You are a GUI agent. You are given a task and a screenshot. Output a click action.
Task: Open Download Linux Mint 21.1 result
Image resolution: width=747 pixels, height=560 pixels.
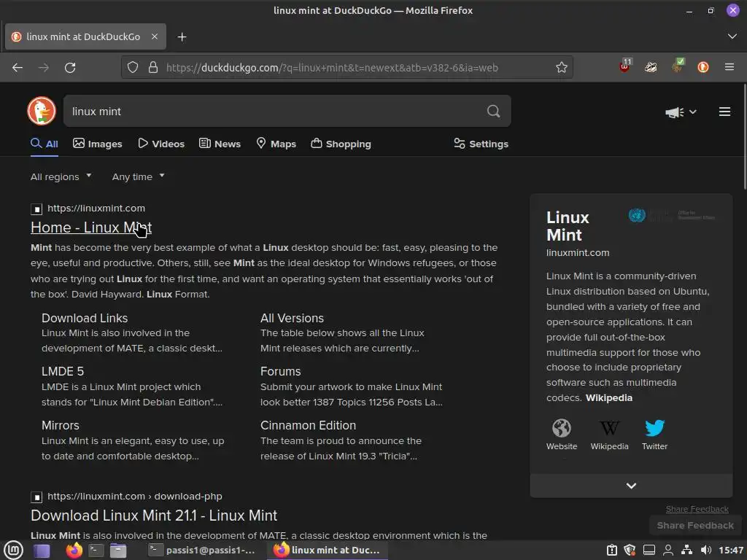pyautogui.click(x=154, y=516)
